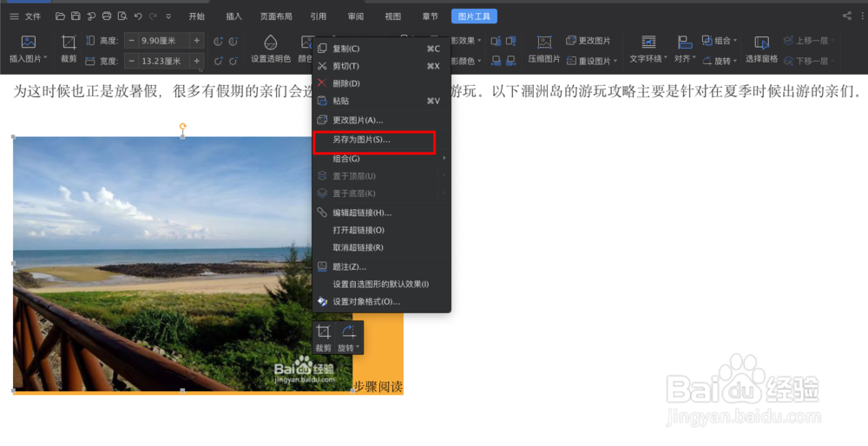
Task: Select the 图片工具 tab
Action: 474,16
